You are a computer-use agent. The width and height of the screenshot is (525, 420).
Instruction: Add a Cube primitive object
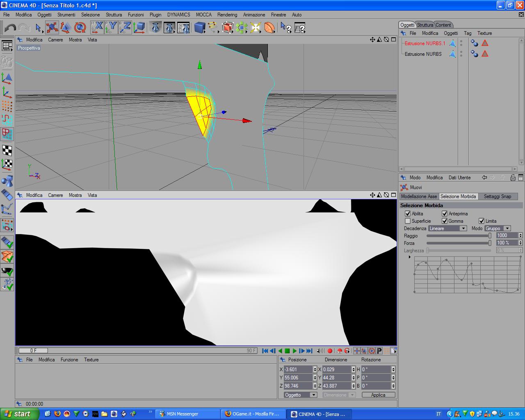[x=200, y=27]
